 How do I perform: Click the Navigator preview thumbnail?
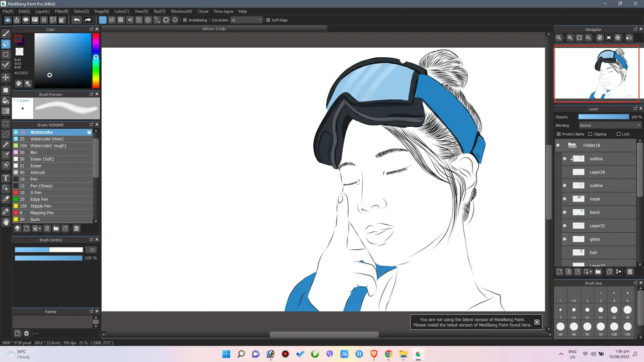pyautogui.click(x=597, y=74)
